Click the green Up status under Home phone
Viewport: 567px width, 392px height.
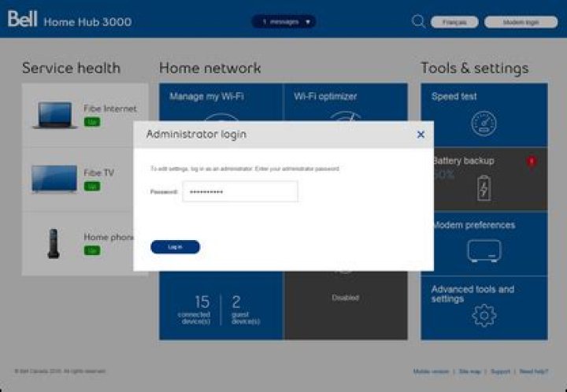coord(92,250)
